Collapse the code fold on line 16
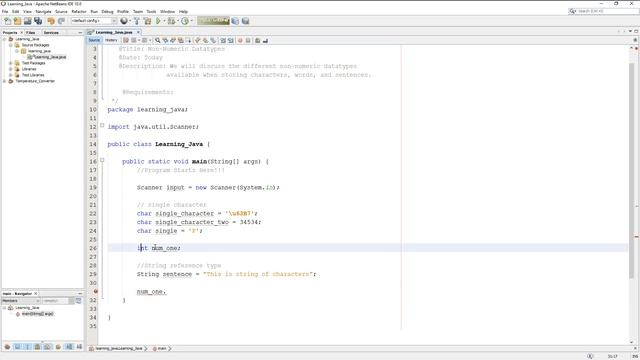Viewport: 640px width, 360px height. [x=102, y=160]
